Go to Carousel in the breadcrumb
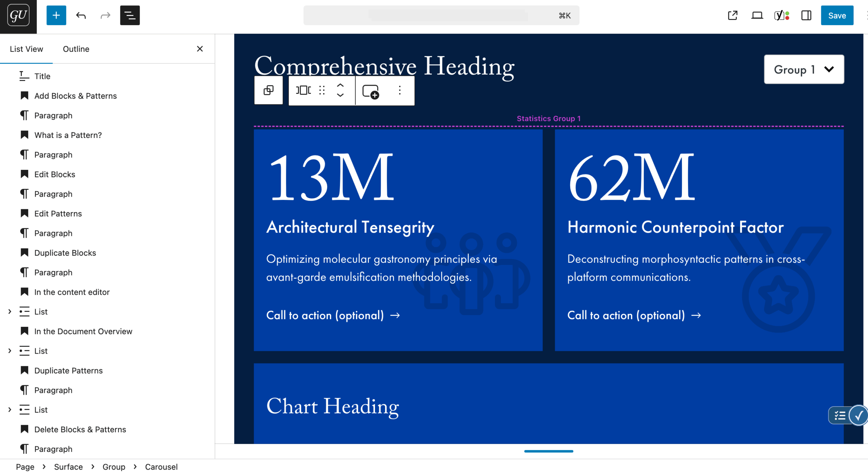 tap(161, 467)
